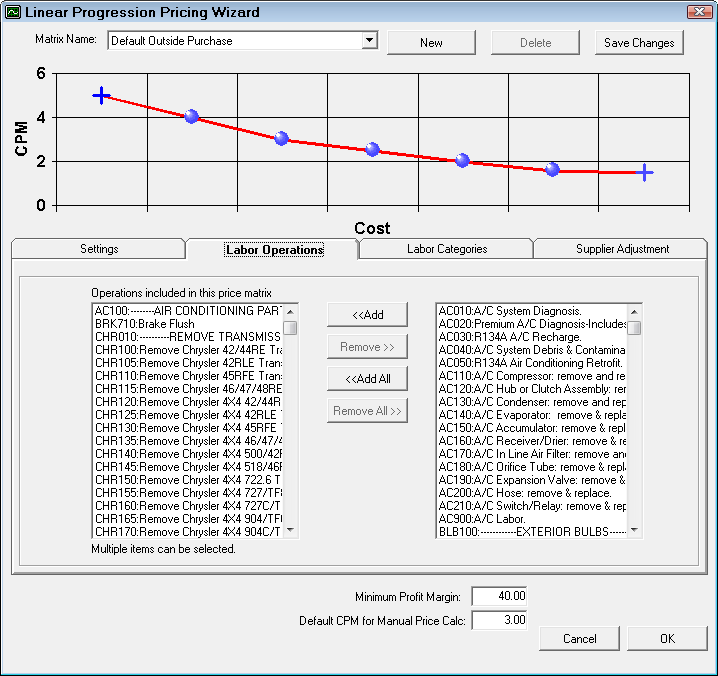Viewport: 718px width, 676px height.
Task: Select the right blue cross endpoint on graph
Action: coord(645,173)
